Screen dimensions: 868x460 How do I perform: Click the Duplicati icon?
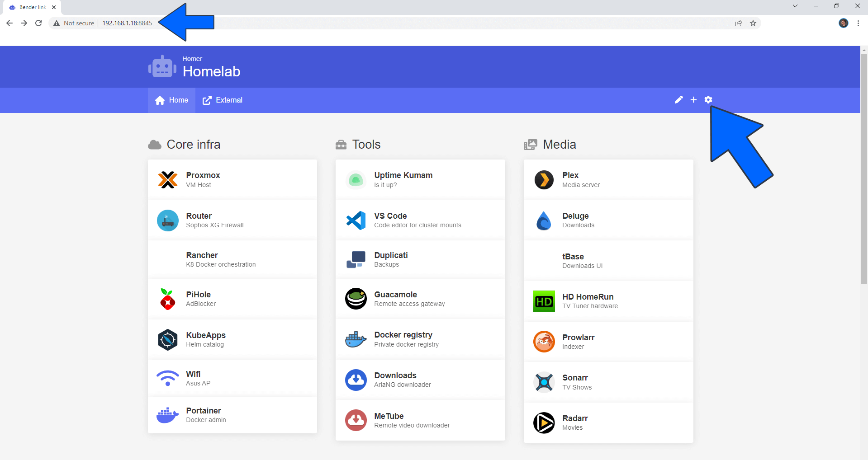tap(356, 260)
